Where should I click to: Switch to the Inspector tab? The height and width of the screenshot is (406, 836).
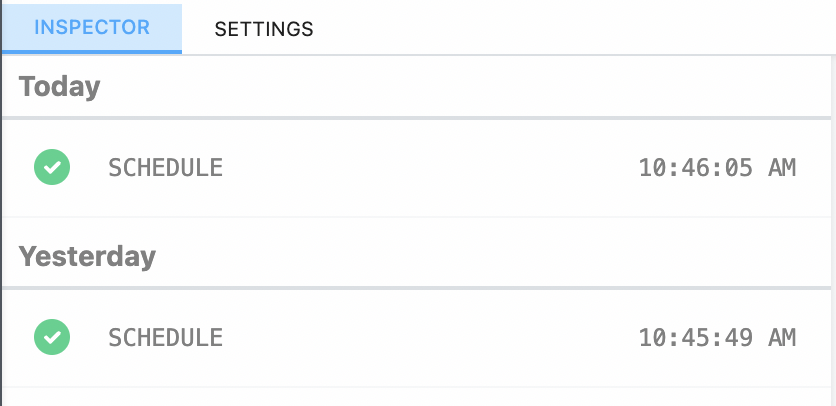pos(92,28)
